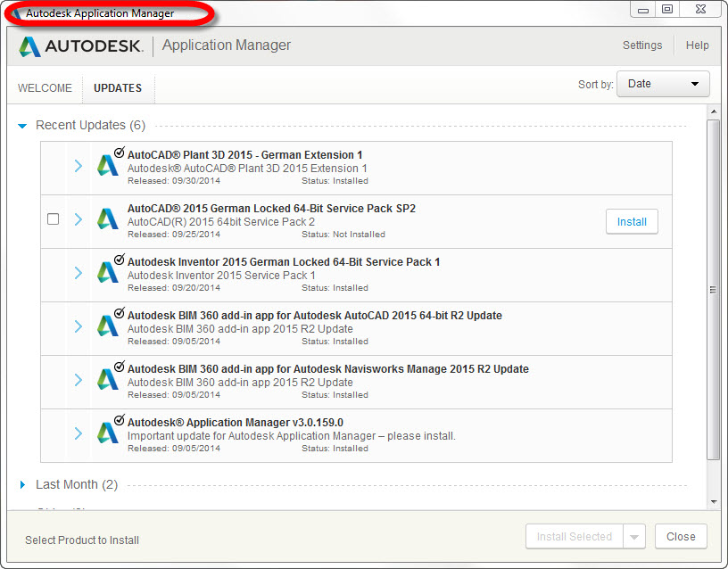728x569 pixels.
Task: Click the Close button
Action: [x=681, y=537]
